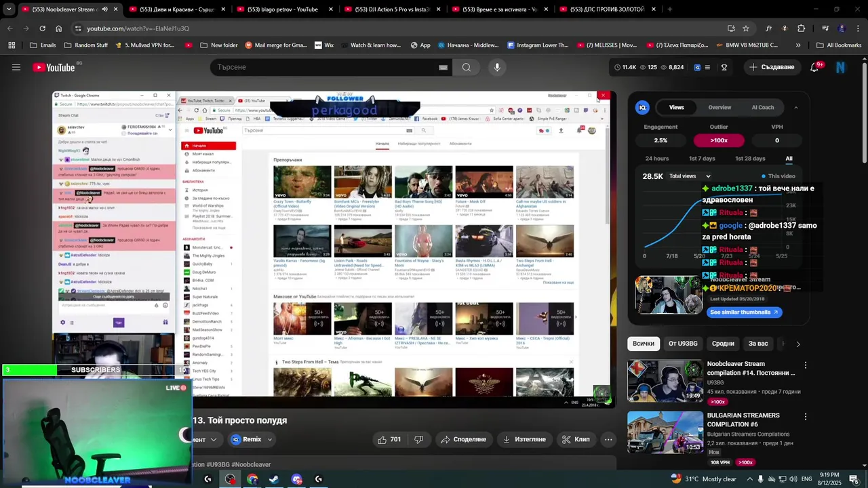Open the Bulgarian Streamers Compilation #6 thumbnail
868x488 pixels.
[665, 432]
